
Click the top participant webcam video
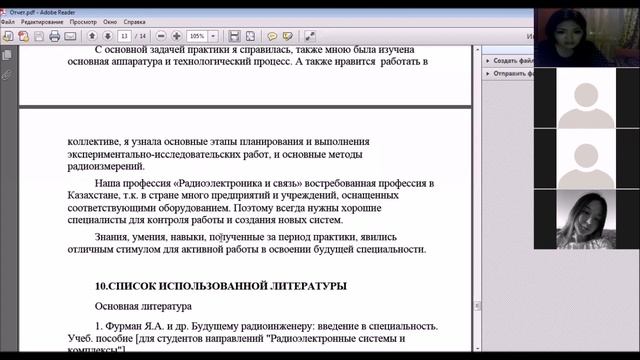pos(587,37)
